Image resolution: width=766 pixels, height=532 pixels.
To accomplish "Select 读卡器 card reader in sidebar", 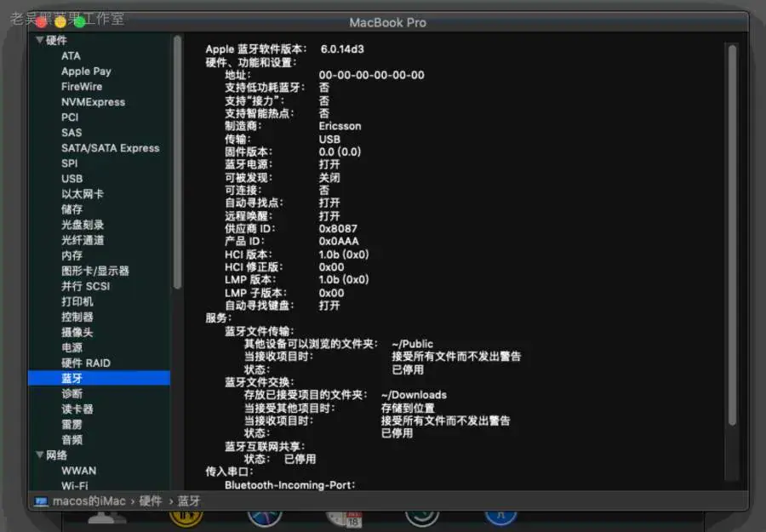I will pos(77,409).
